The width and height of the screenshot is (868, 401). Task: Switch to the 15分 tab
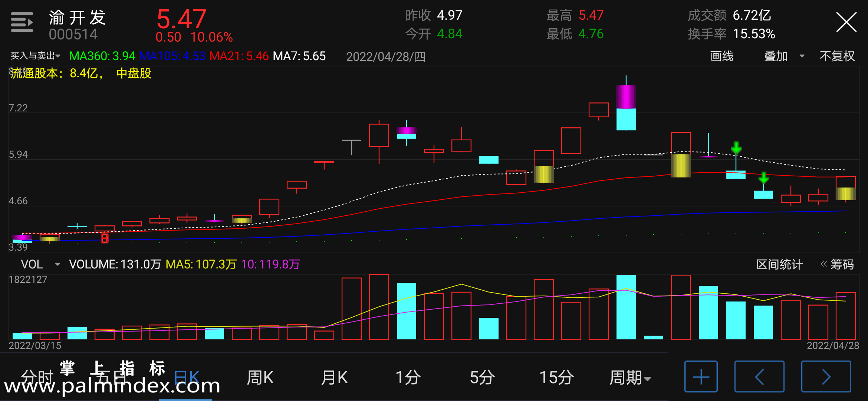[x=556, y=378]
